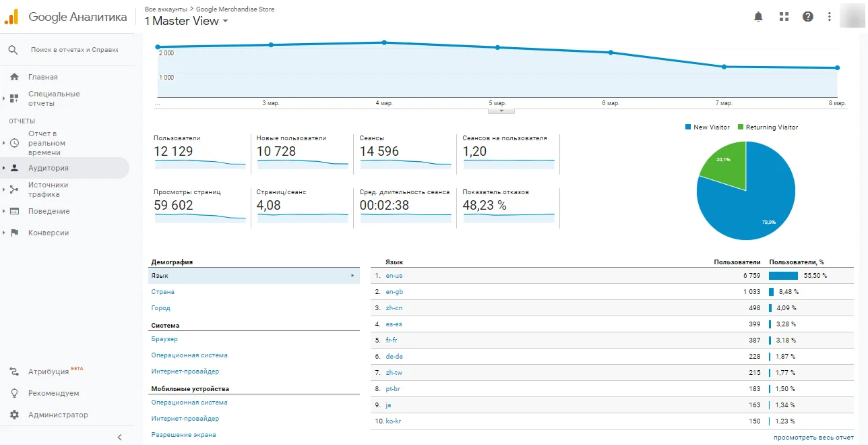Collapse the sidebar with the chevron
This screenshot has width=868, height=445.
pyautogui.click(x=120, y=437)
